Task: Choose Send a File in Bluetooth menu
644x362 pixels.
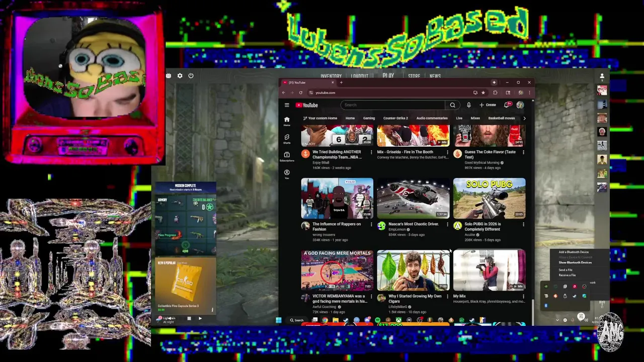Action: (x=566, y=270)
